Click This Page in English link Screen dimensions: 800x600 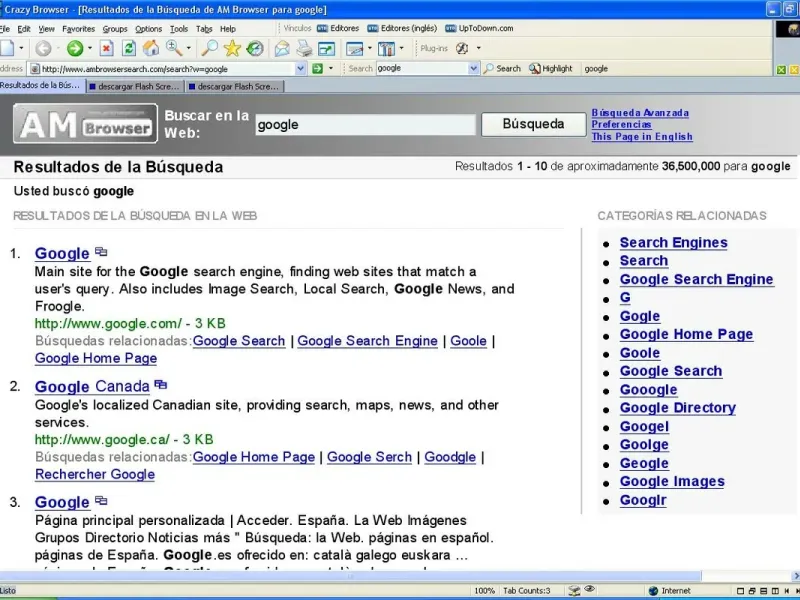click(x=642, y=137)
